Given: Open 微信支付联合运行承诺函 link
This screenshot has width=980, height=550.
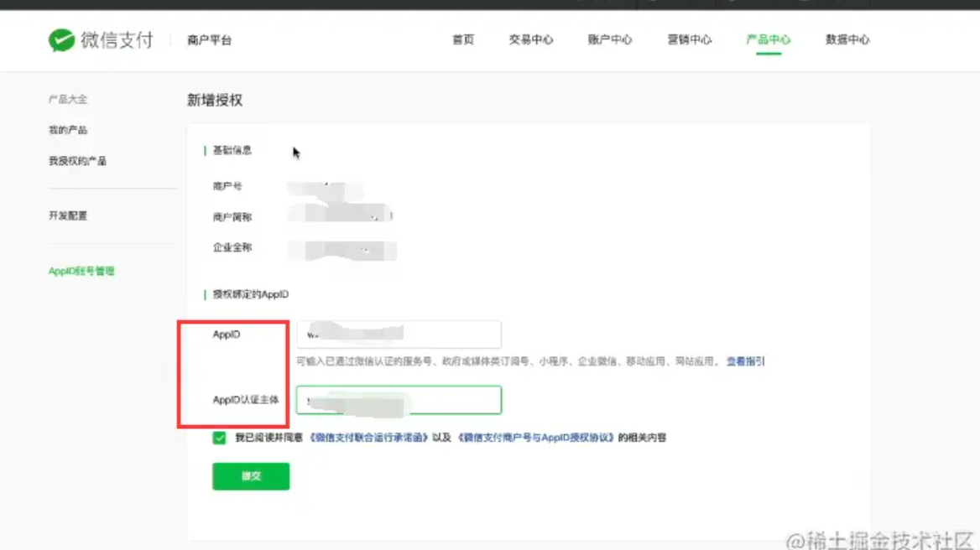Looking at the screenshot, I should pyautogui.click(x=368, y=438).
